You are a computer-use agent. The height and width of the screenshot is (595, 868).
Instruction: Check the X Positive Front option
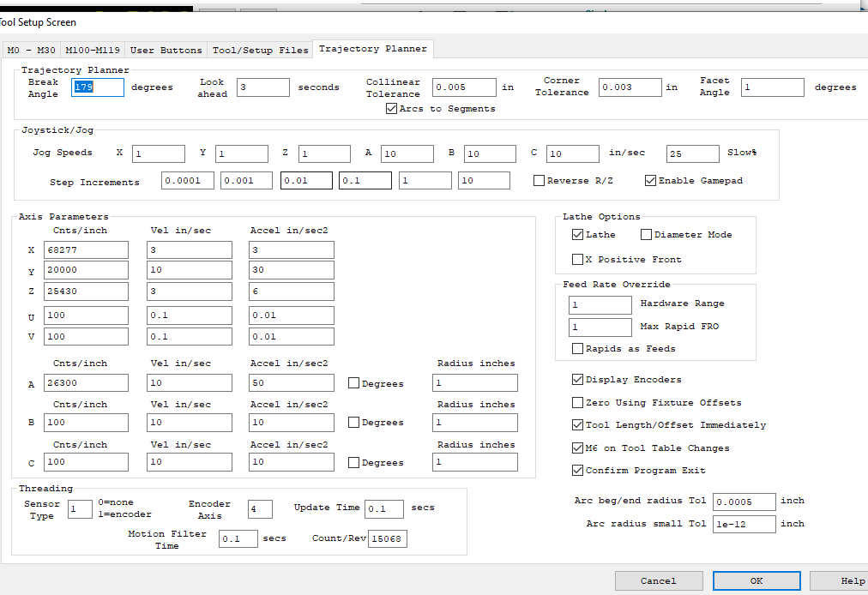click(577, 259)
